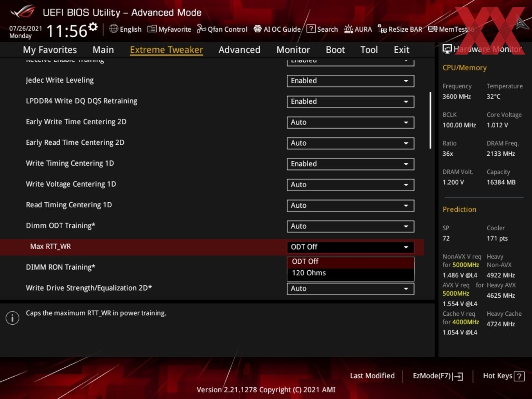This screenshot has height=399, width=532.
Task: Click the settings gear next to the clock
Action: [93, 27]
